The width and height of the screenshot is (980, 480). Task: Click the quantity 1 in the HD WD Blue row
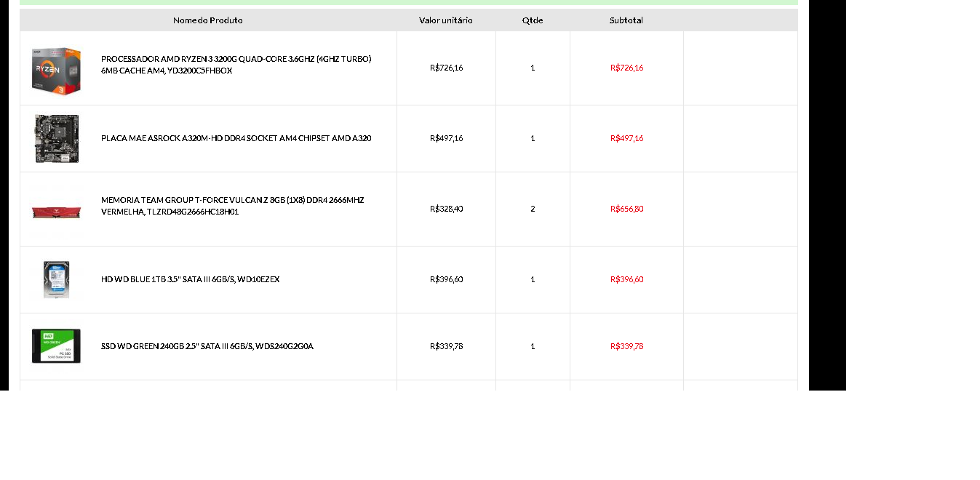click(533, 279)
